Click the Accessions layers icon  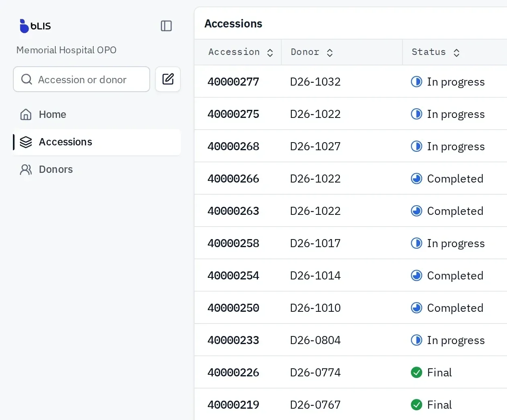click(26, 142)
